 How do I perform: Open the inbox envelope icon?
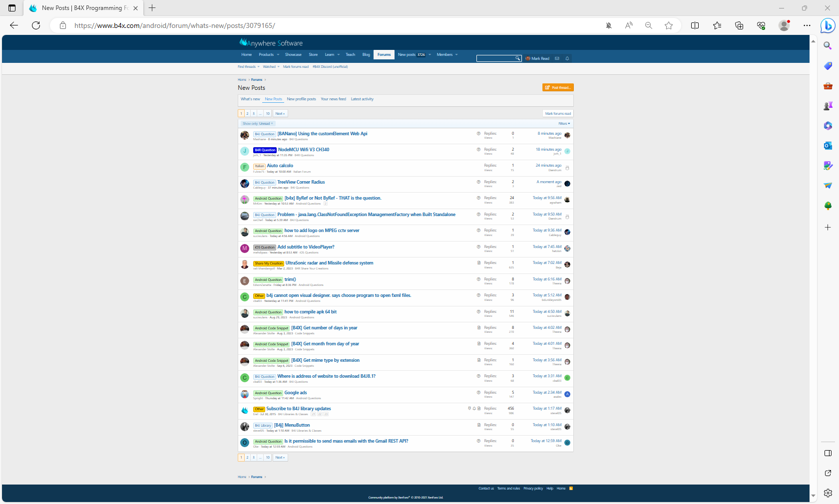pos(557,58)
